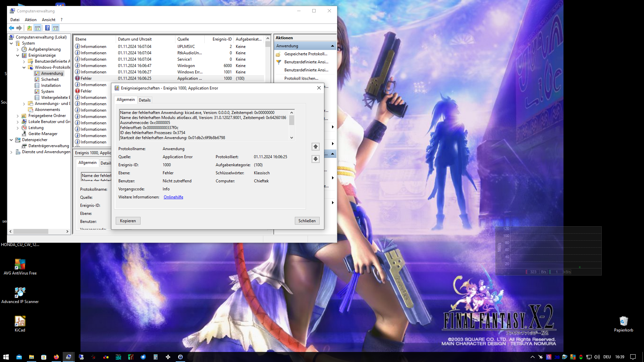The image size is (644, 362).
Task: Click the red error icon of 16:06:25 Fehler row
Action: tap(77, 78)
